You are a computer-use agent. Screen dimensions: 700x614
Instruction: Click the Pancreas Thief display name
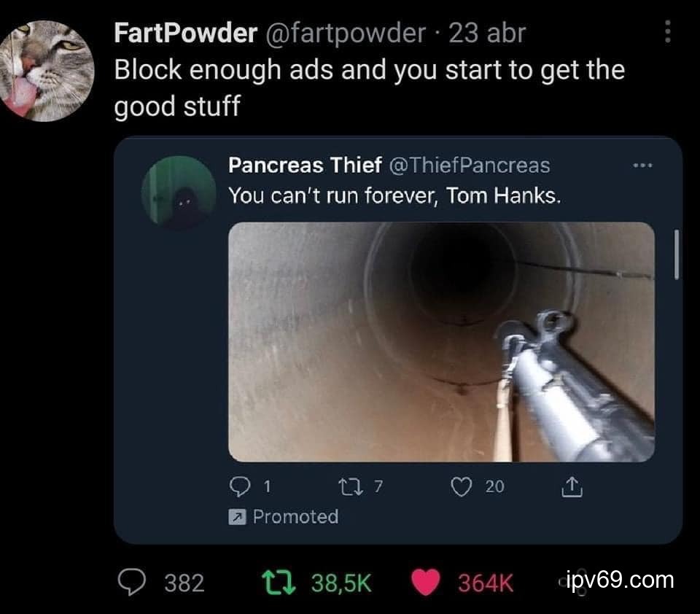tap(305, 166)
